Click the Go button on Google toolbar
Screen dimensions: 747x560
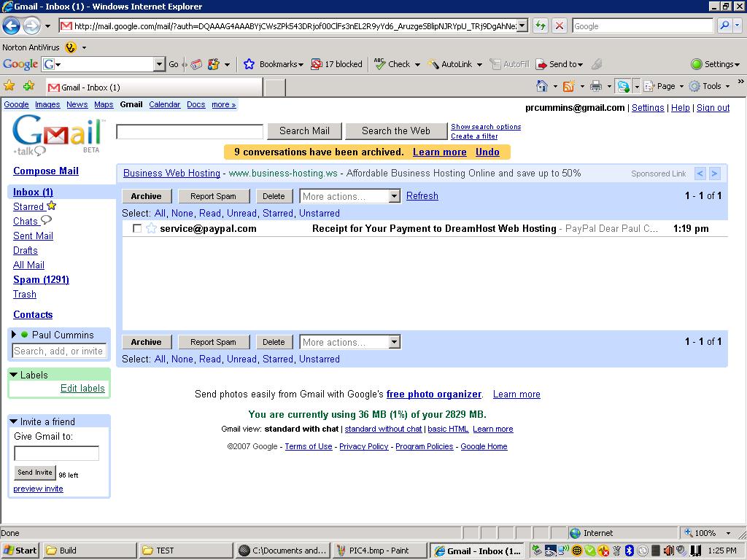point(174,64)
